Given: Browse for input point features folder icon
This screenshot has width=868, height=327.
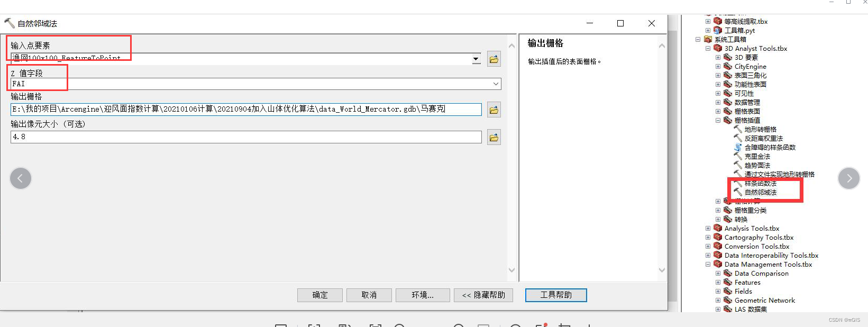Looking at the screenshot, I should click(494, 59).
